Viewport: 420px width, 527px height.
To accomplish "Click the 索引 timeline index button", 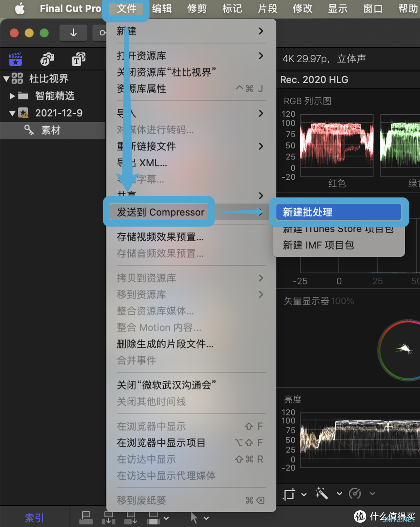I will [34, 518].
